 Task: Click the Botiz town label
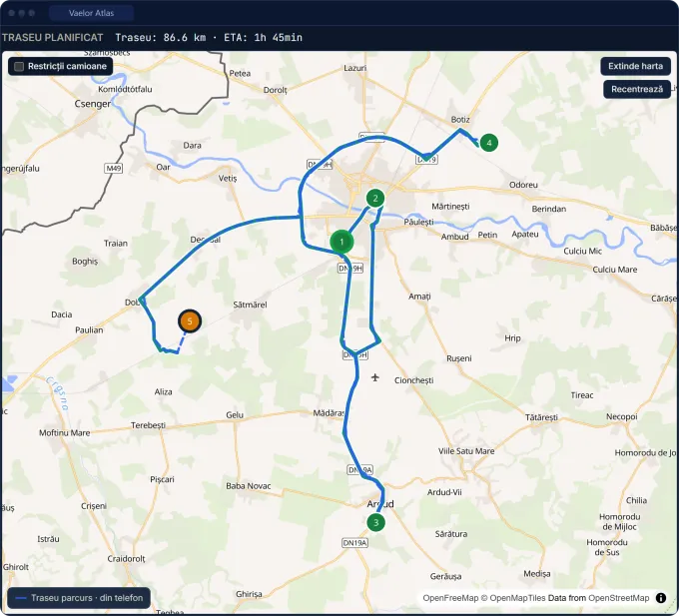460,120
